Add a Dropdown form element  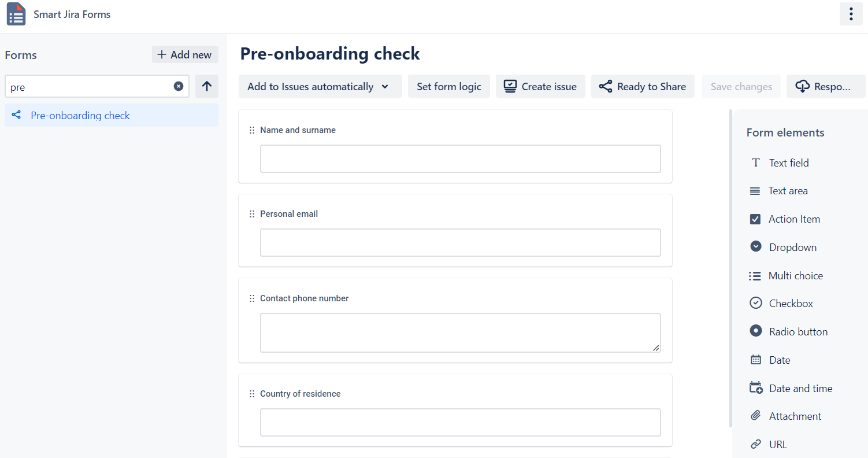pos(792,248)
